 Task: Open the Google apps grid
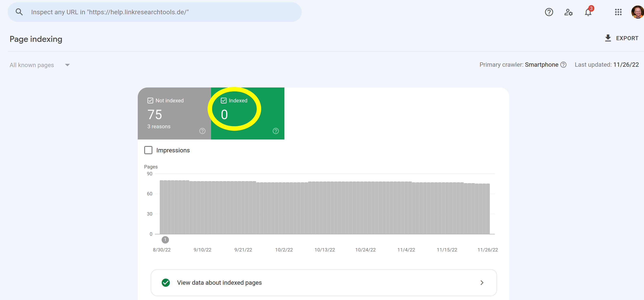pos(618,12)
